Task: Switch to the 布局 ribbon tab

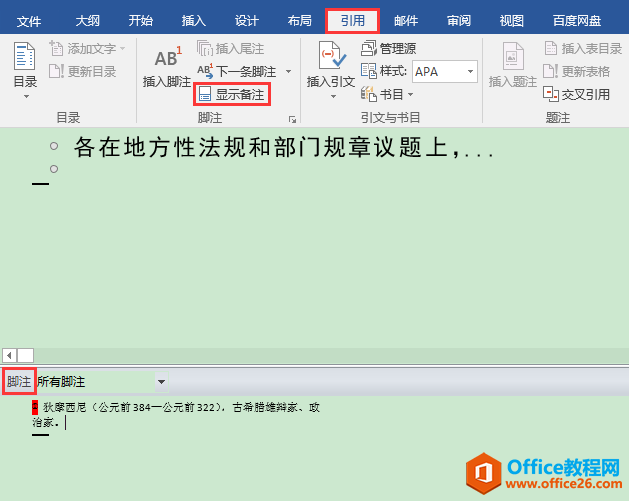Action: tap(299, 21)
